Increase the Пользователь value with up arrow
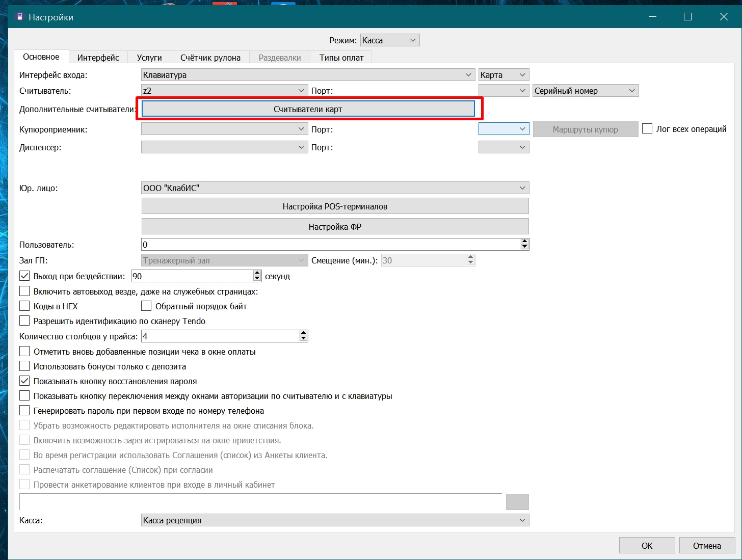The width and height of the screenshot is (742, 560). click(x=525, y=242)
